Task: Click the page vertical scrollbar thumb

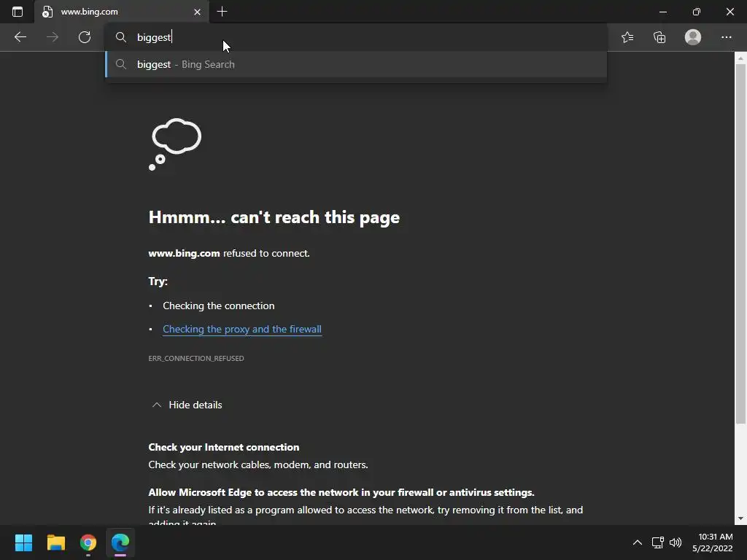Action: [x=740, y=244]
